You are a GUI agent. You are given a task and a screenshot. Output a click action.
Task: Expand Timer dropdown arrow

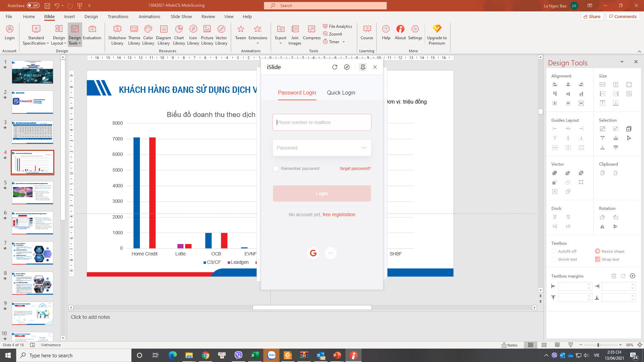[x=343, y=42]
